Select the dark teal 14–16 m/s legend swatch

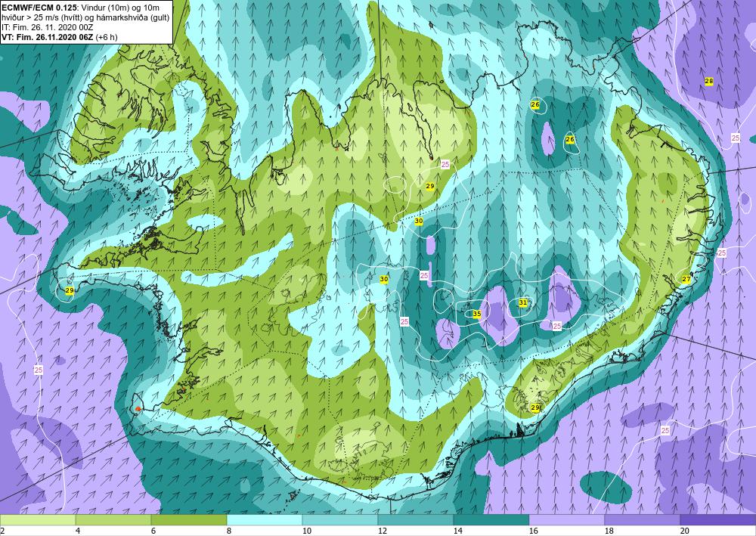(x=491, y=520)
